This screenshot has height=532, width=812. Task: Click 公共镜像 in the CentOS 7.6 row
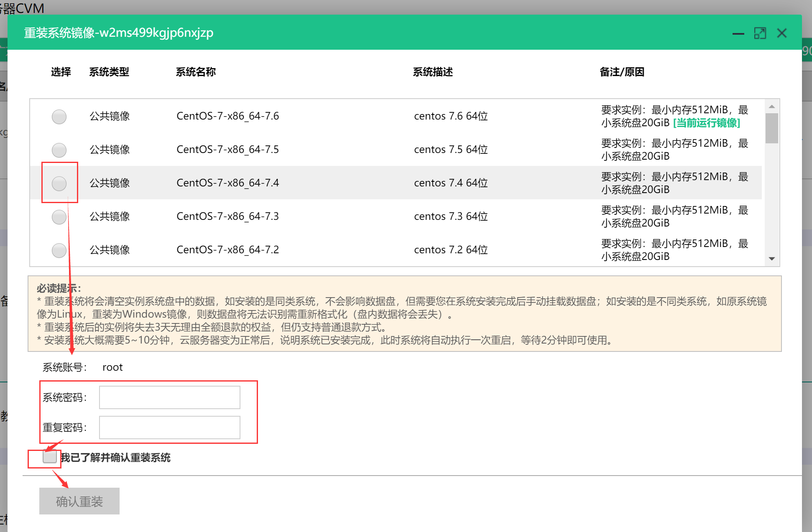pos(110,116)
